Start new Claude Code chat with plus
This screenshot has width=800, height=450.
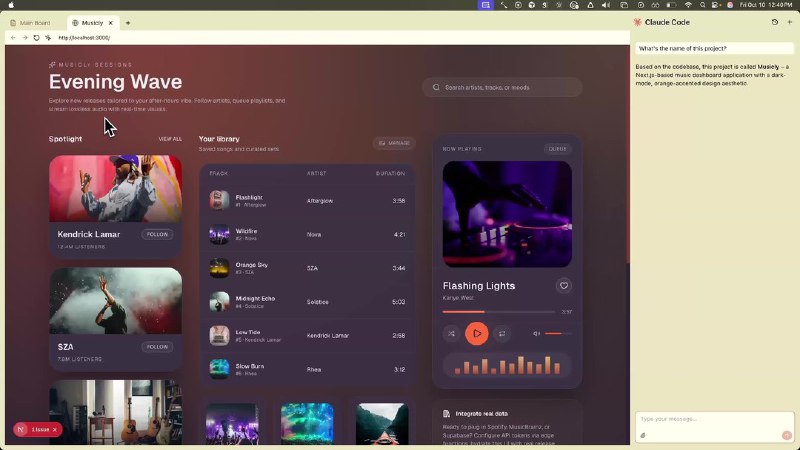click(x=789, y=22)
